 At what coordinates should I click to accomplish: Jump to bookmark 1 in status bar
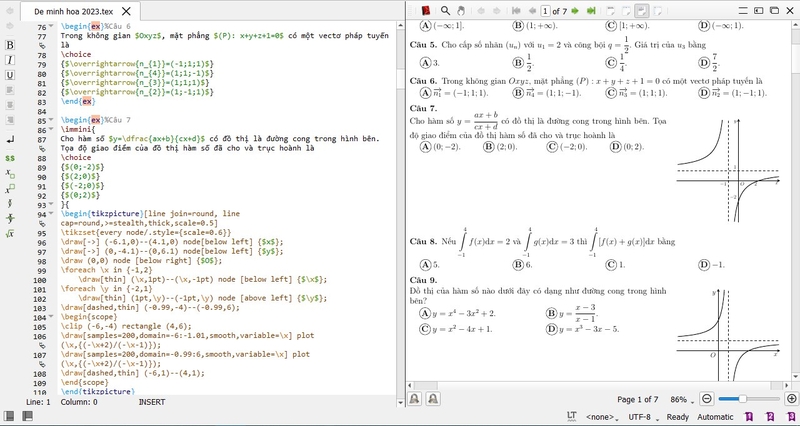pos(748,417)
